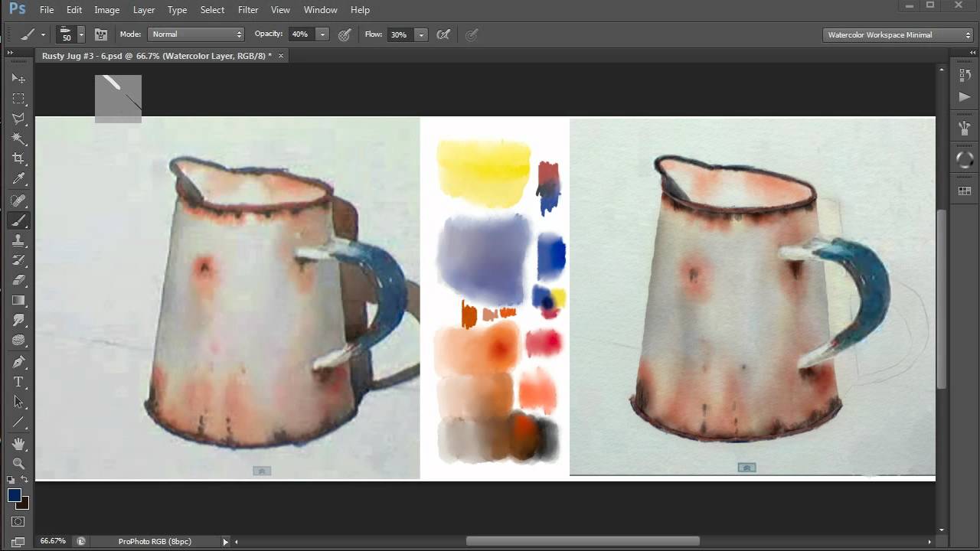
Task: Select the History Brush tool
Action: [x=18, y=261]
